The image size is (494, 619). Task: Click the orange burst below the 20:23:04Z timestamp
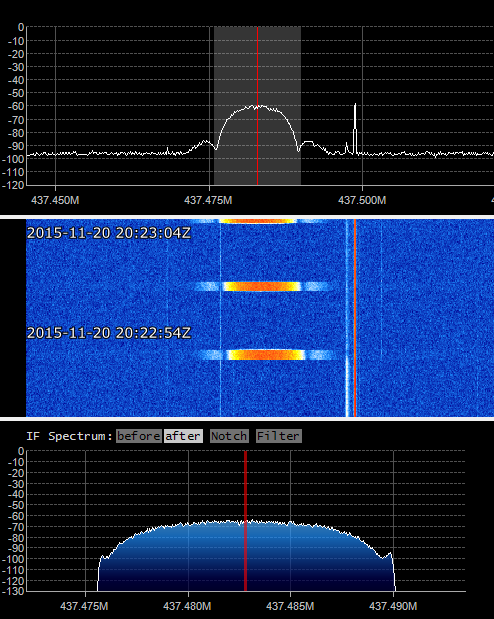pyautogui.click(x=261, y=286)
